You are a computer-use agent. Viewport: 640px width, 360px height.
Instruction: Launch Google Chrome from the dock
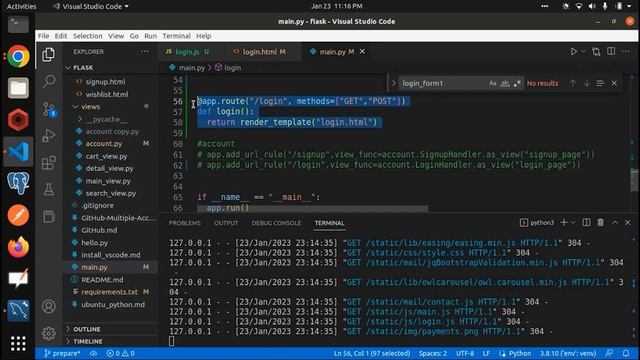coord(18,56)
